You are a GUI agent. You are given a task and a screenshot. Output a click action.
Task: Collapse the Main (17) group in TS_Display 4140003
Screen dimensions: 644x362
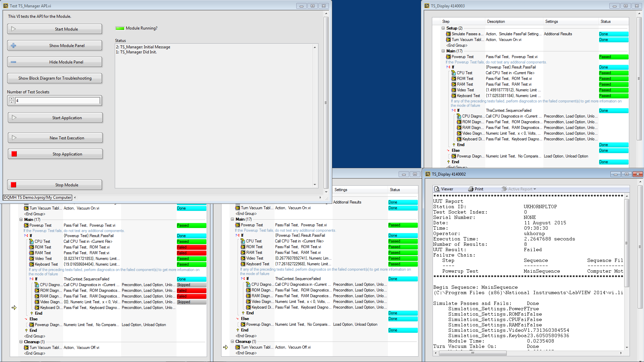(x=443, y=51)
